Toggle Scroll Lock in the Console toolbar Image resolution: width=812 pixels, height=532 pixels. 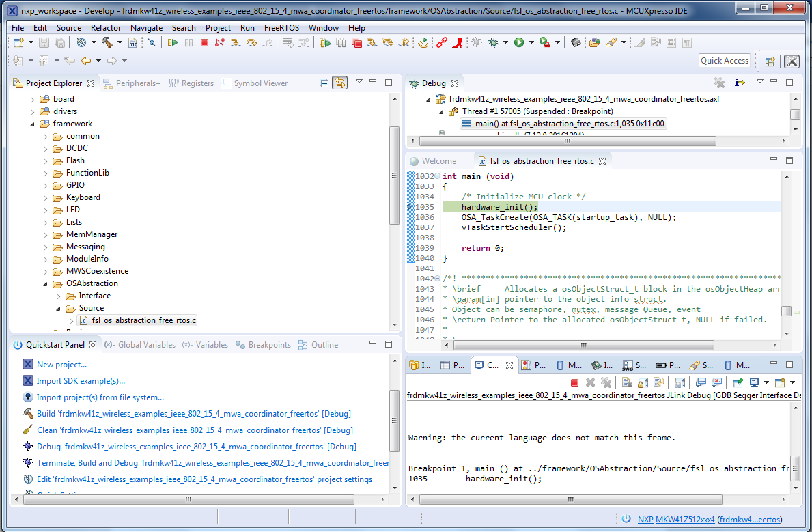[x=642, y=382]
